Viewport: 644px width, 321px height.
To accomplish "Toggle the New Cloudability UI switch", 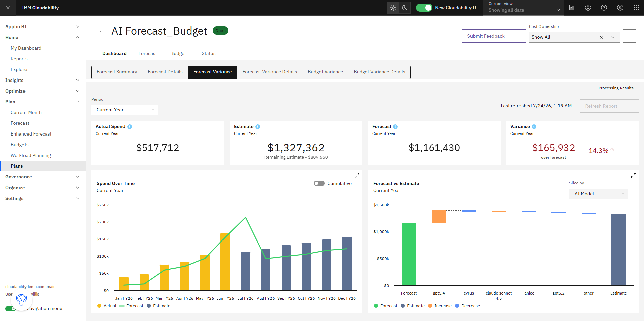I will coord(424,8).
